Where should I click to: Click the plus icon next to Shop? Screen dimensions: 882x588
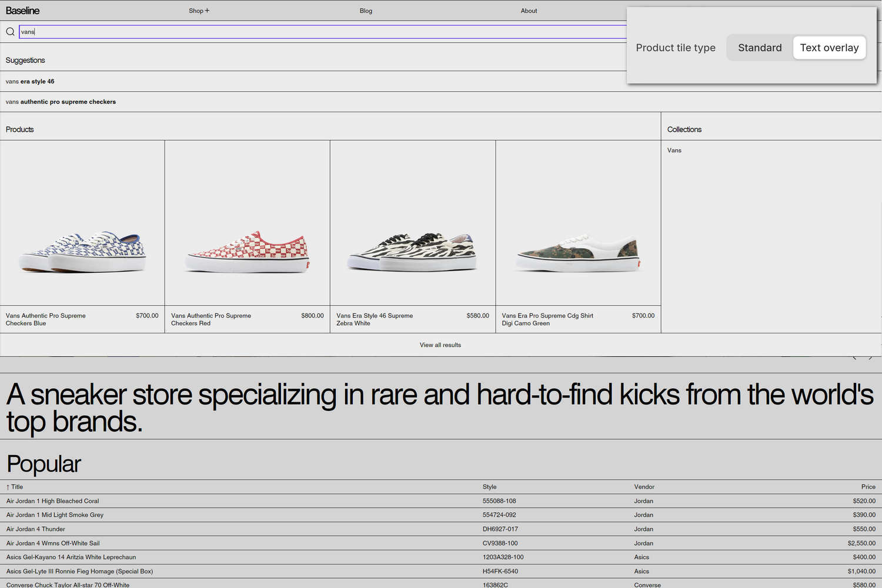(207, 10)
